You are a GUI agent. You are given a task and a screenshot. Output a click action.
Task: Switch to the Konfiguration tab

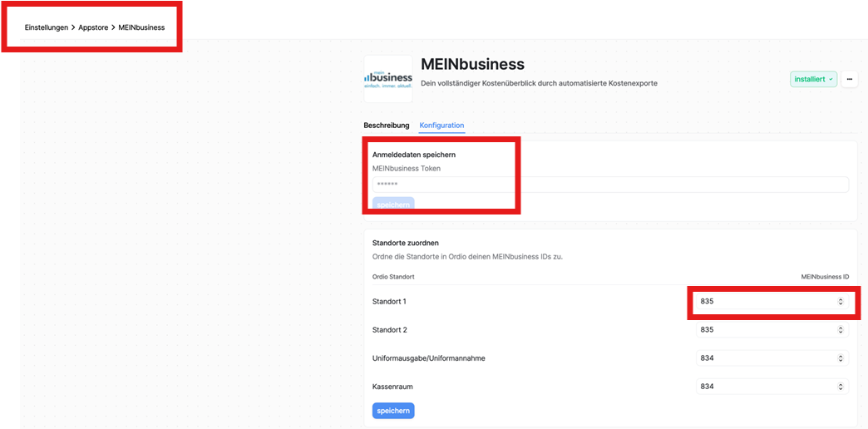click(x=441, y=125)
